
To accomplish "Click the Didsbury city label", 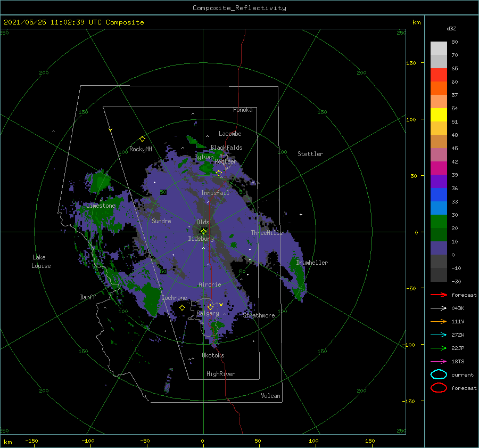I will click(201, 239).
